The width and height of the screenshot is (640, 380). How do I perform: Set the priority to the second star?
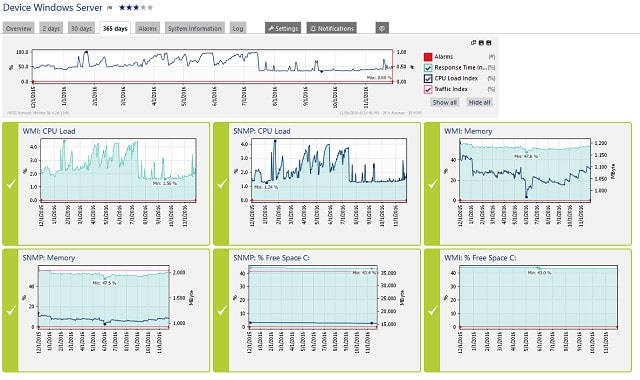(x=129, y=7)
